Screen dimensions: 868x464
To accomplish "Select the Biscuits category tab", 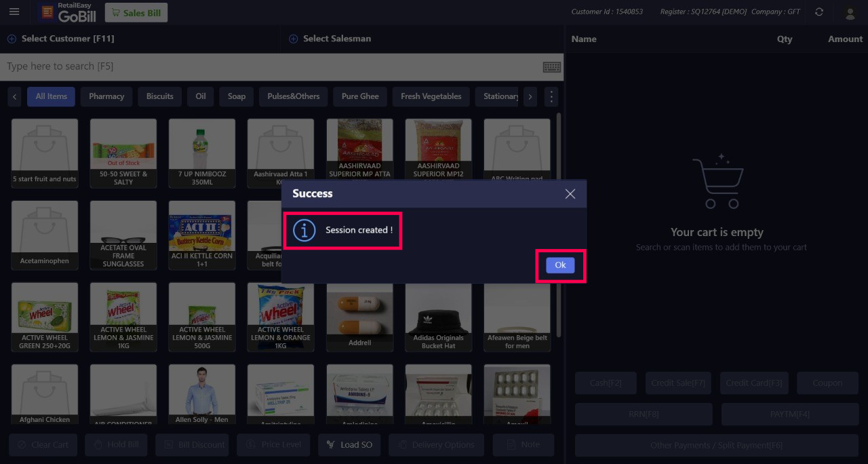I will [x=160, y=96].
